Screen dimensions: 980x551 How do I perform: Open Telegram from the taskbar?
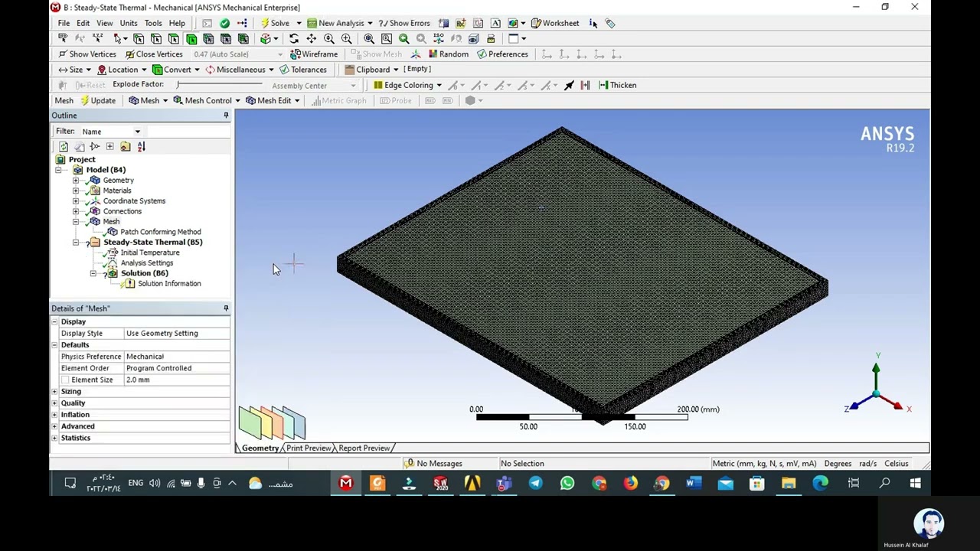[x=535, y=483]
